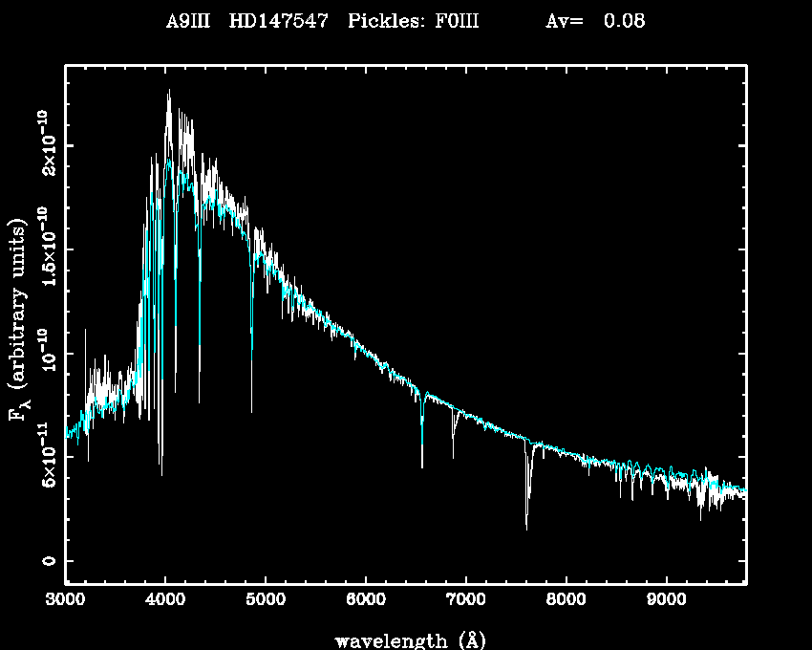Screen dimensions: 812x650
Task: Click the 7000 x-axis tick label
Action: pyautogui.click(x=465, y=601)
